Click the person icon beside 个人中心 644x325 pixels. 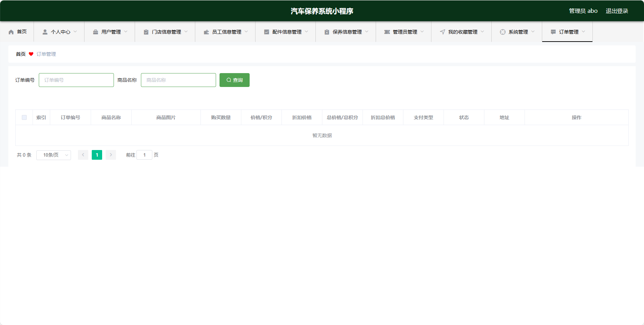click(45, 32)
